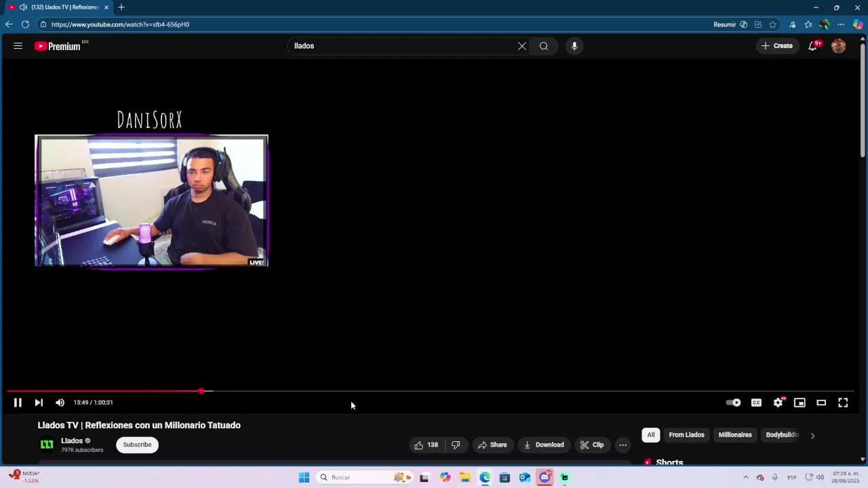
Task: Open the Llados channel name link
Action: [x=72, y=441]
